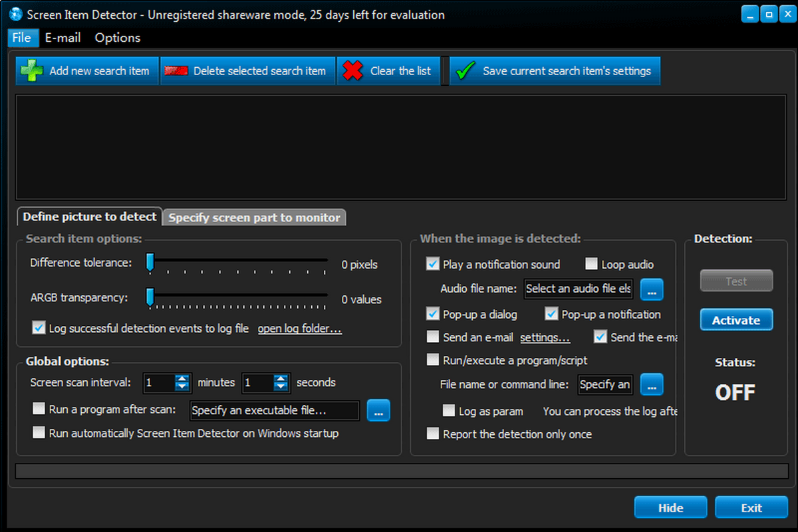Click the minutes interval spinner arrows

[x=182, y=382]
